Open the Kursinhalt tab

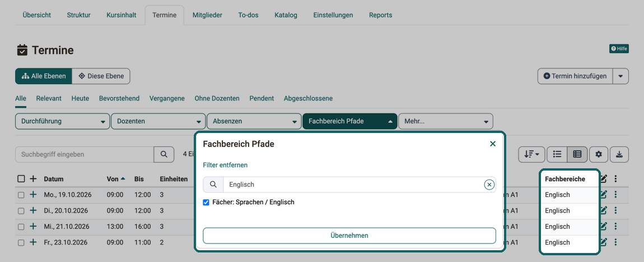pos(122,15)
